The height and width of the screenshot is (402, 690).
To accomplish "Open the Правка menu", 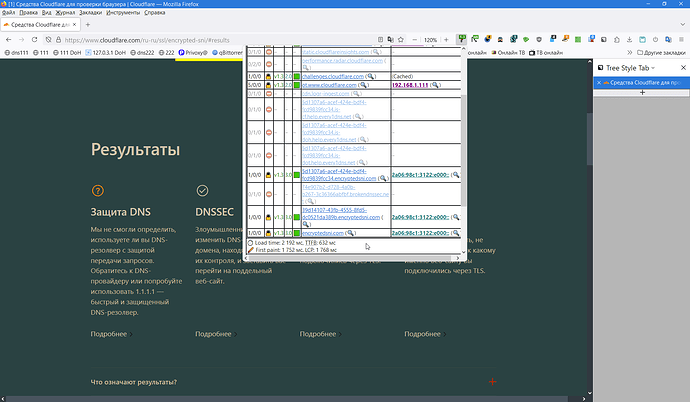I will pyautogui.click(x=28, y=12).
